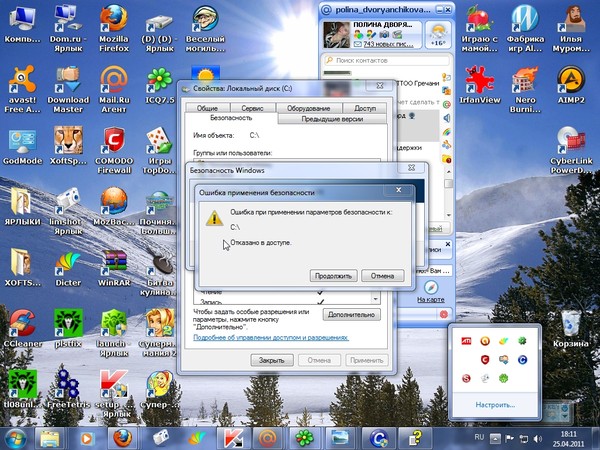The height and width of the screenshot is (450, 600).
Task: Click Продолжить in the security error dialog
Action: [x=333, y=276]
